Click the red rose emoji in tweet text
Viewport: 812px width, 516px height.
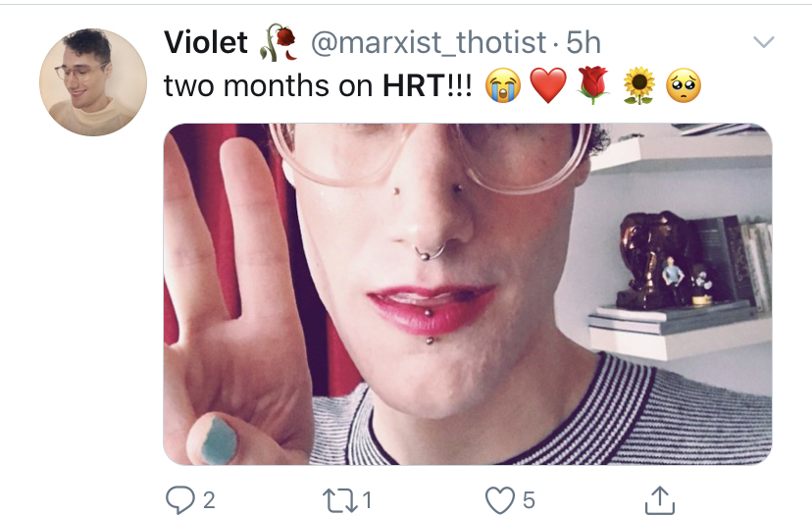point(593,85)
